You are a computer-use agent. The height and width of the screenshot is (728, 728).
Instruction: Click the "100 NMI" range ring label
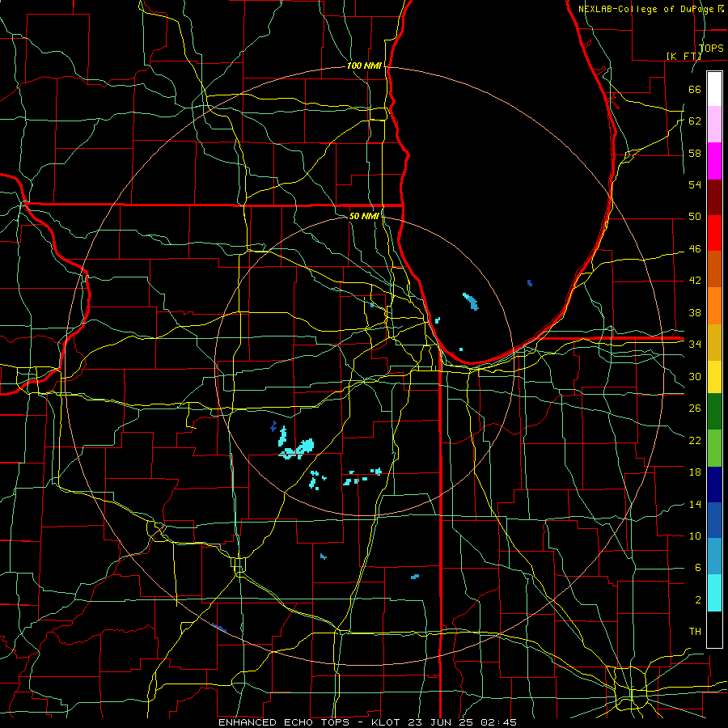(x=364, y=66)
